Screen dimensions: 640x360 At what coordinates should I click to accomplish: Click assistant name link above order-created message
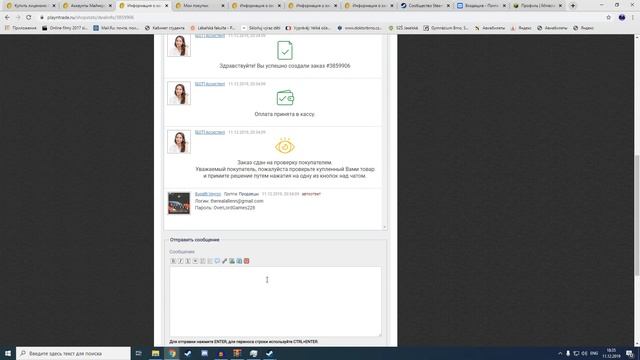(210, 36)
